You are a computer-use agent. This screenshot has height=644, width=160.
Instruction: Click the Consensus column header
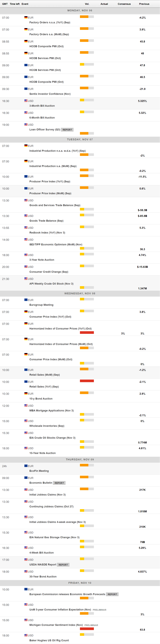124,4
